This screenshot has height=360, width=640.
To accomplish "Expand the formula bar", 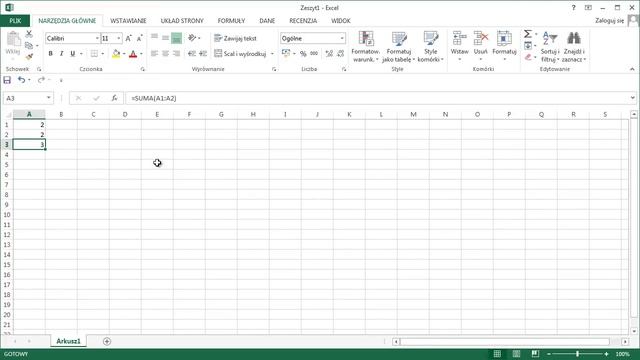I will [x=633, y=98].
